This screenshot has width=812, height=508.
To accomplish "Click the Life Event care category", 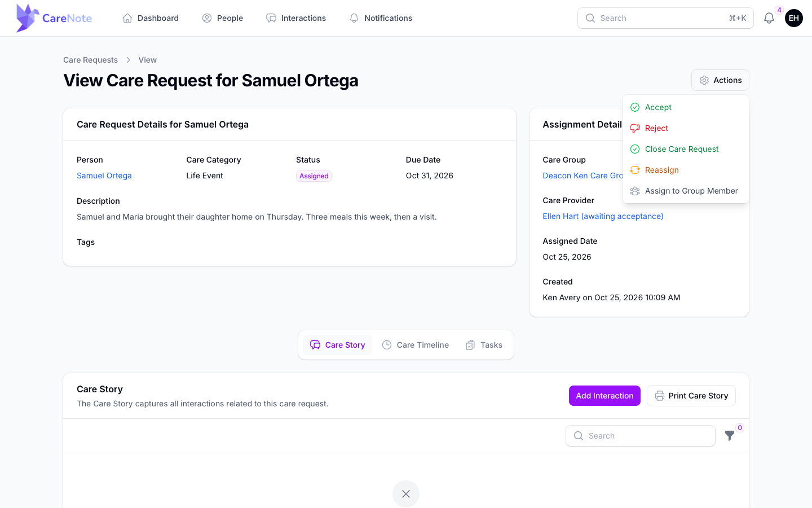I will pos(205,176).
